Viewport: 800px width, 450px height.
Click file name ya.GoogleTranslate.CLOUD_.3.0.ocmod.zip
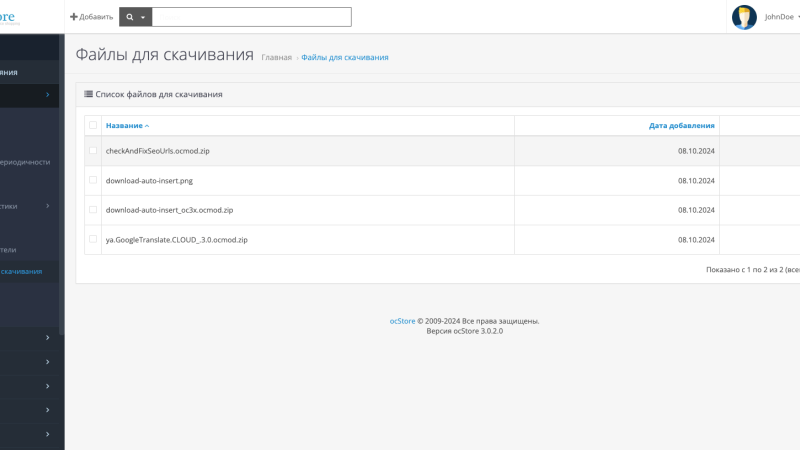(177, 240)
